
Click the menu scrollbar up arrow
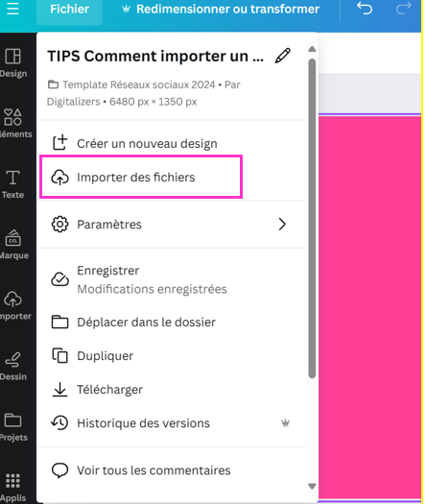[x=312, y=49]
